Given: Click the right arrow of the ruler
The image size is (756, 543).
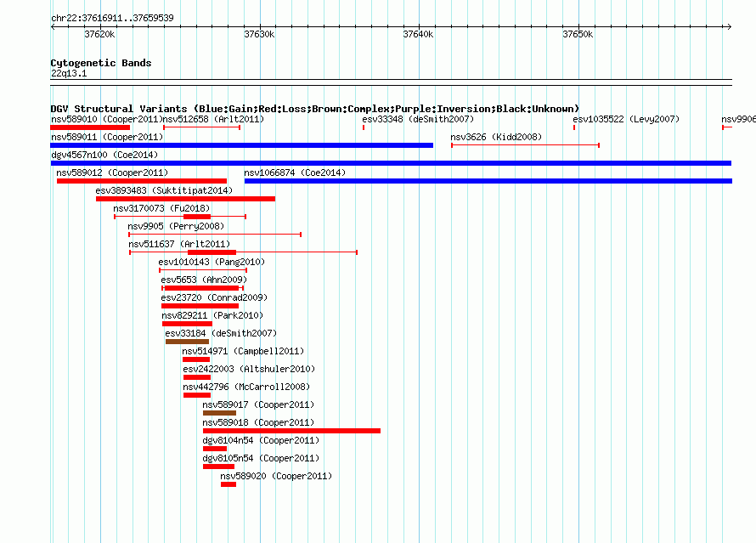Looking at the screenshot, I should [x=729, y=26].
